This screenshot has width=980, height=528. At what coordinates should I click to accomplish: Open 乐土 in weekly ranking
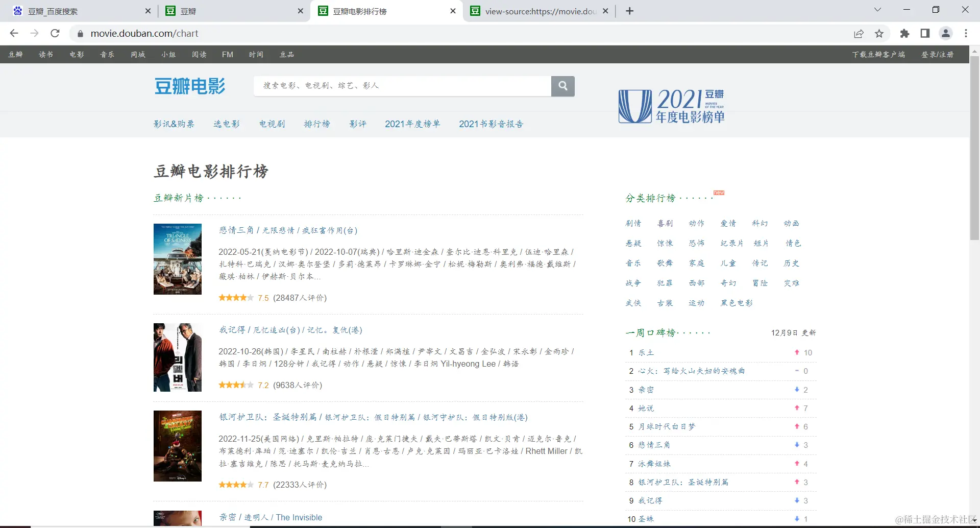click(646, 352)
